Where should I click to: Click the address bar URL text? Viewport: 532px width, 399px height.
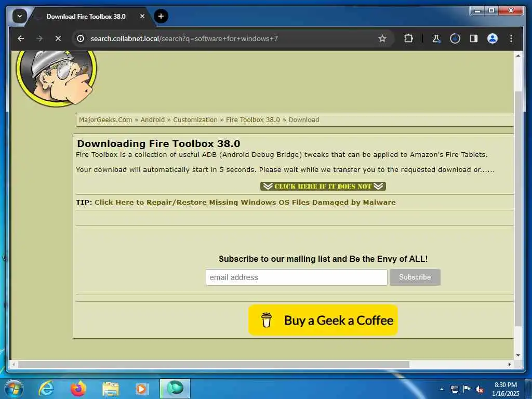click(x=184, y=38)
